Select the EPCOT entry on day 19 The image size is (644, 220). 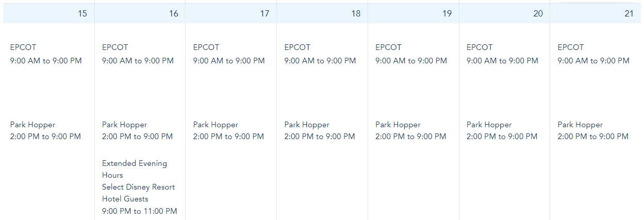(388, 47)
